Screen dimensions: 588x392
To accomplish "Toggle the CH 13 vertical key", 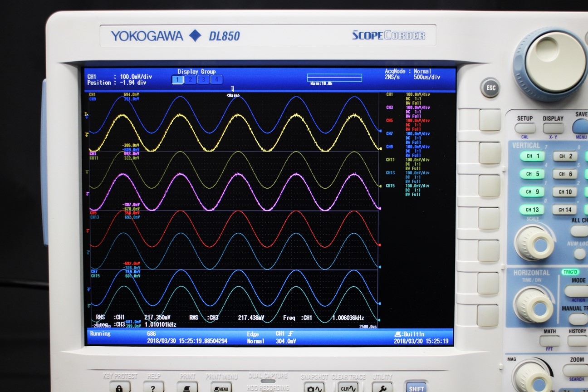I will coord(532,210).
